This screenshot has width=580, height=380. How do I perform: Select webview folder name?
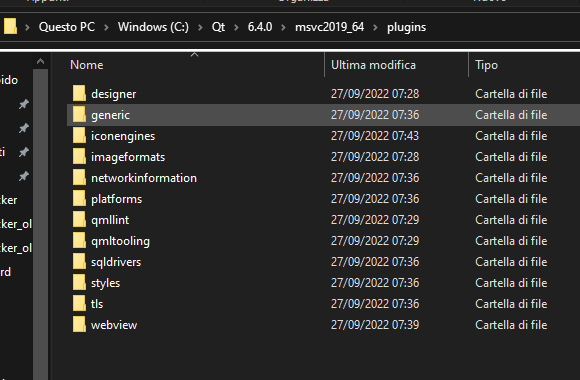click(x=114, y=325)
